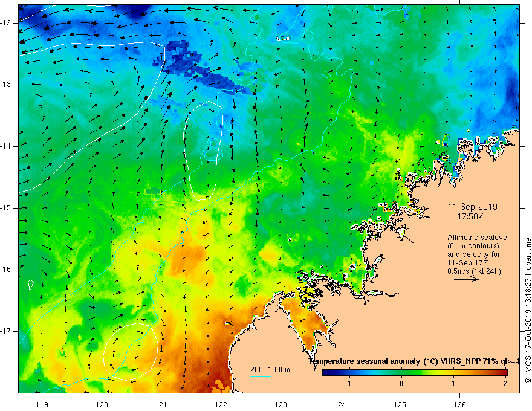This screenshot has height=411, width=532.
Task: Click latitude axis label -17
Action: (x=7, y=331)
